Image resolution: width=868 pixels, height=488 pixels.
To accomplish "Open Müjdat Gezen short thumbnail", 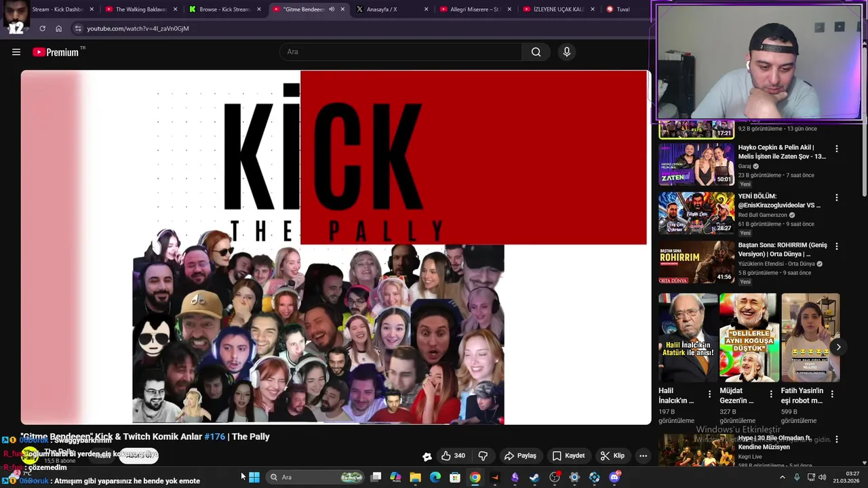I will 749,338.
